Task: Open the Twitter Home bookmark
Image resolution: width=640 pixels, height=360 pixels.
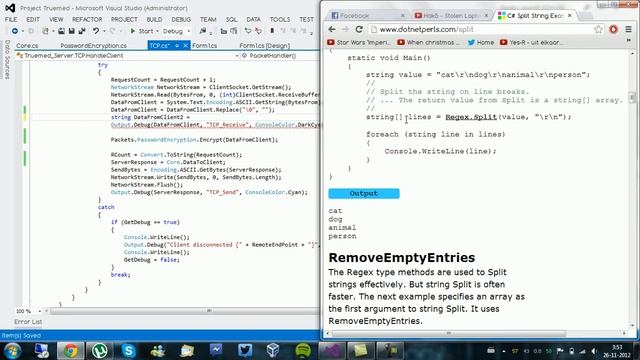Action: tap(481, 42)
